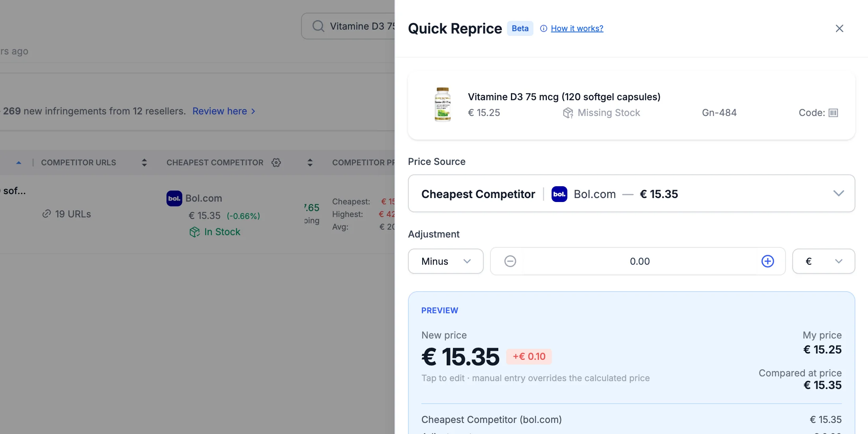Click the Vitamine D3 search field

[x=348, y=26]
